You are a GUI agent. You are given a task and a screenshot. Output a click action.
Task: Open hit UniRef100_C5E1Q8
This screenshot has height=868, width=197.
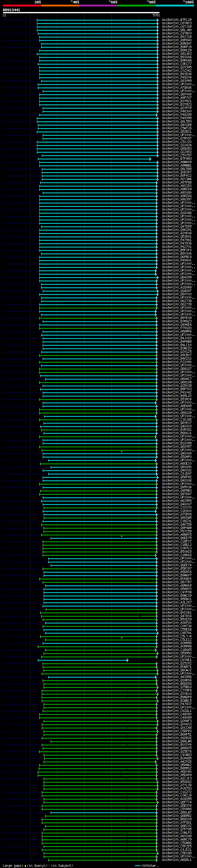click(x=177, y=853)
